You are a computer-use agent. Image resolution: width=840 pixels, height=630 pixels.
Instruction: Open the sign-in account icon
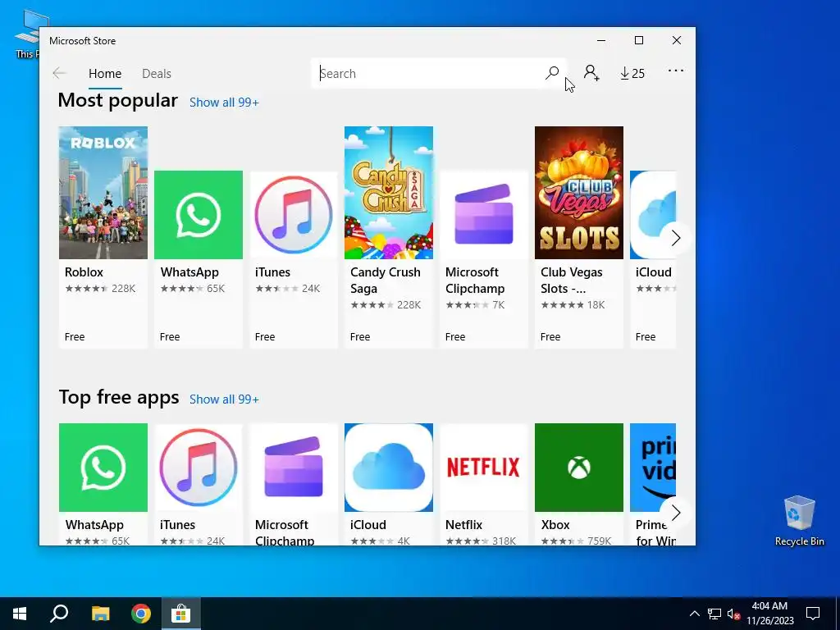tap(591, 73)
